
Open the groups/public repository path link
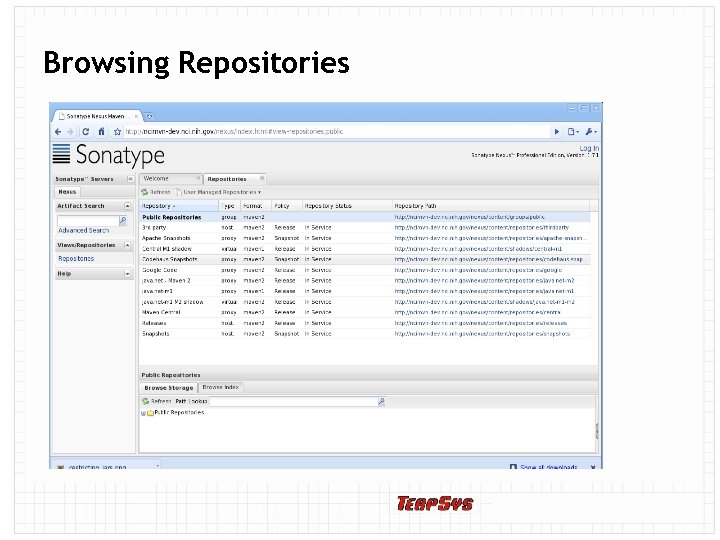[x=469, y=217]
